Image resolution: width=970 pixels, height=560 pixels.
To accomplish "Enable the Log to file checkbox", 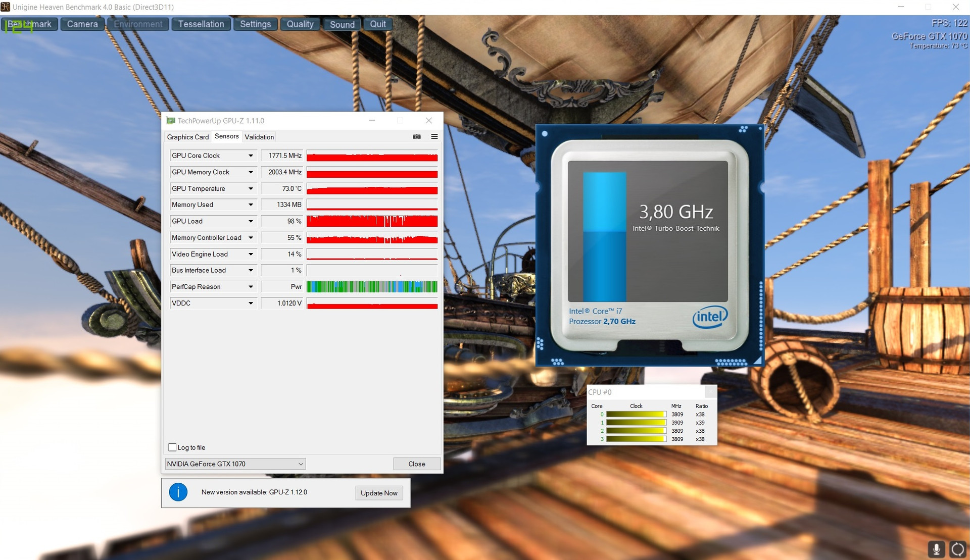I will (172, 447).
